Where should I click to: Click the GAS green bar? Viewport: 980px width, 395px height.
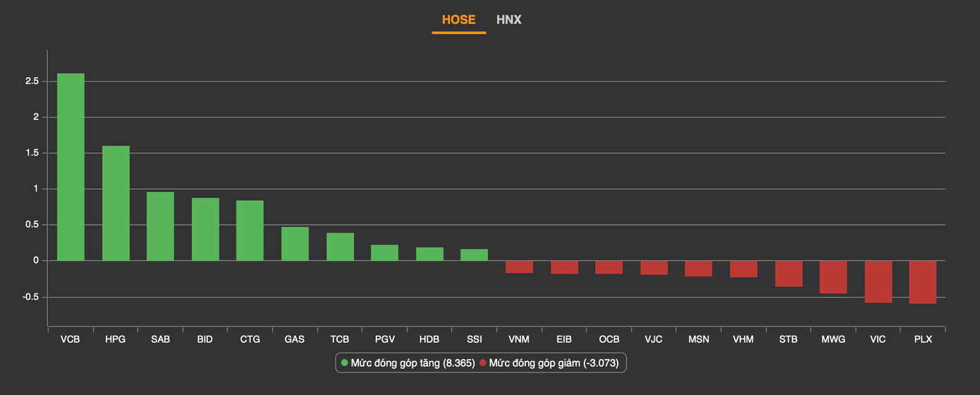(295, 244)
